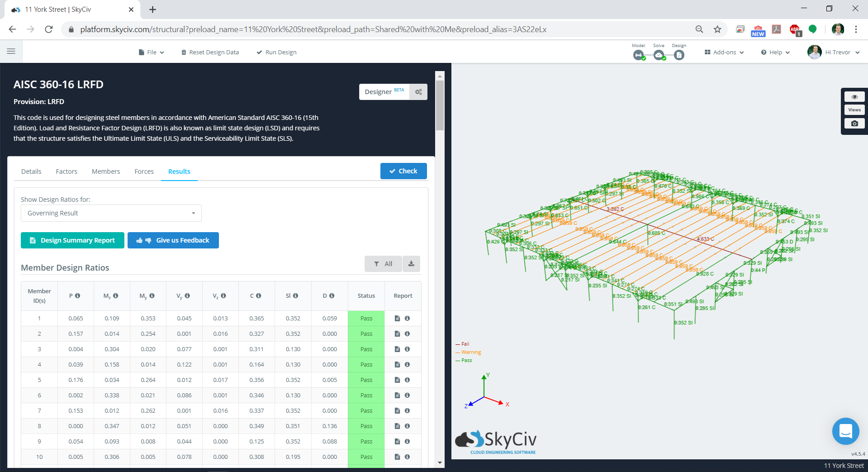
Task: Show info for the Vz column
Action: [223, 296]
